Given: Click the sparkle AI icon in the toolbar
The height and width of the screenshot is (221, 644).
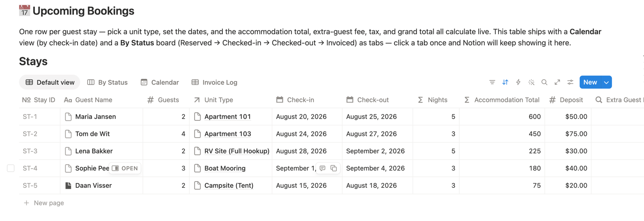Looking at the screenshot, I should tap(532, 82).
